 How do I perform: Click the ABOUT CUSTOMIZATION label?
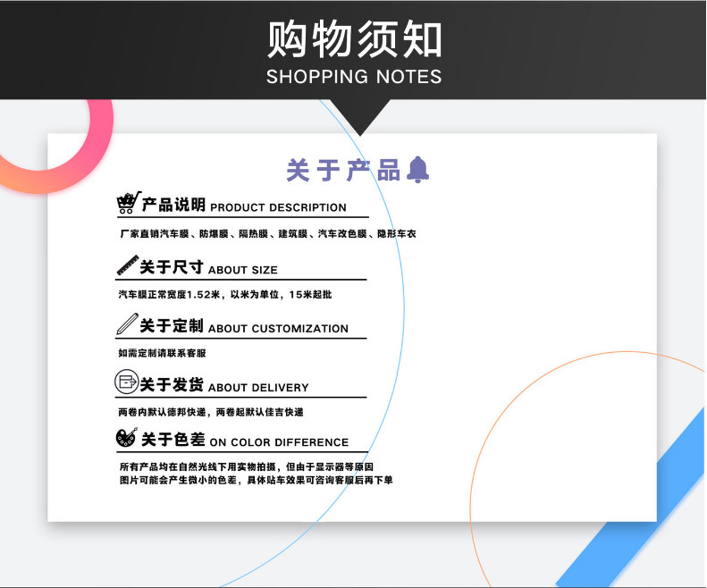point(278,328)
